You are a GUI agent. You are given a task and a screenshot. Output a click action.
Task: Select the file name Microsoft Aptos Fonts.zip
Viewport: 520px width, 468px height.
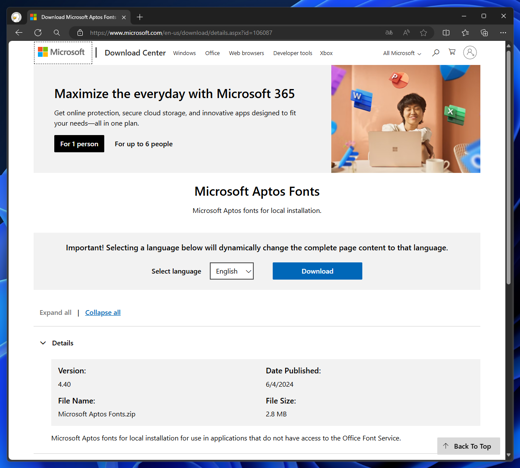97,414
